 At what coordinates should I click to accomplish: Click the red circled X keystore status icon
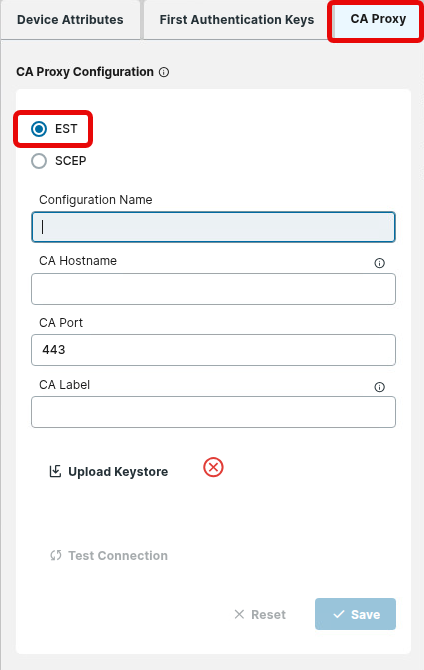213,467
